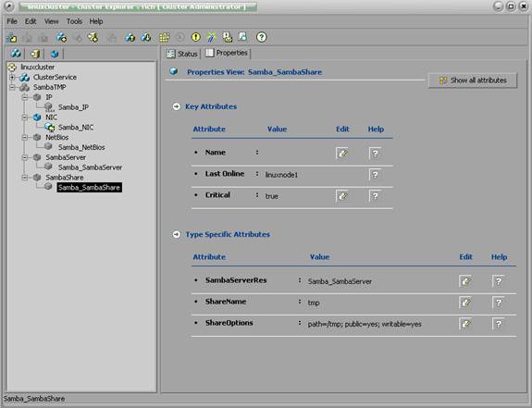Open help for the Last Online attribute
The image size is (532, 408).
click(x=375, y=175)
